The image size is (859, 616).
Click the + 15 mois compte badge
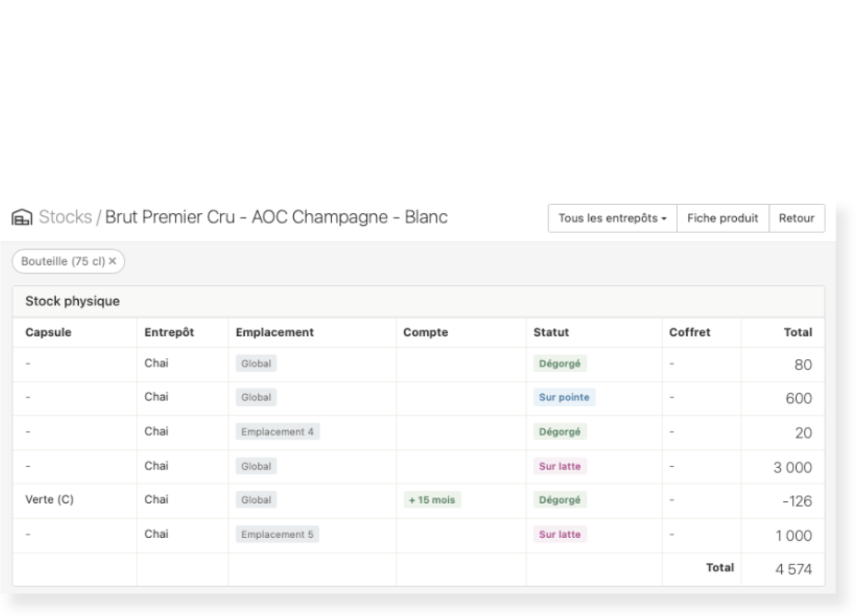point(432,500)
